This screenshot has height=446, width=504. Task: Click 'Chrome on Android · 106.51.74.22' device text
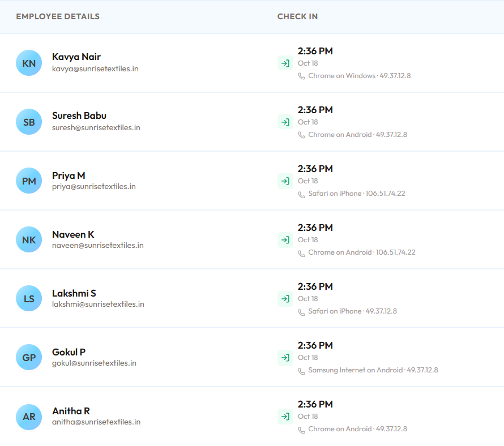[362, 252]
